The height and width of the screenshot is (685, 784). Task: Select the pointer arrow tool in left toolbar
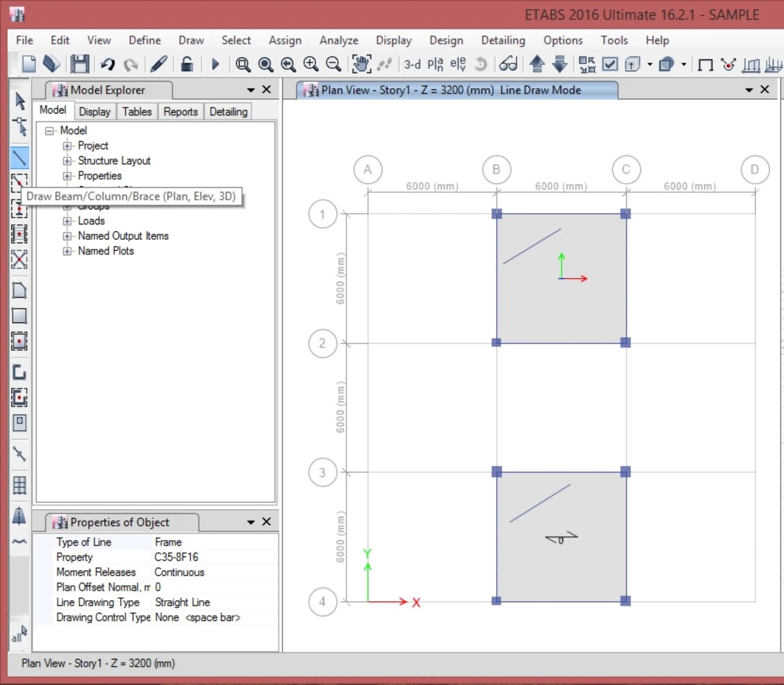pyautogui.click(x=20, y=101)
